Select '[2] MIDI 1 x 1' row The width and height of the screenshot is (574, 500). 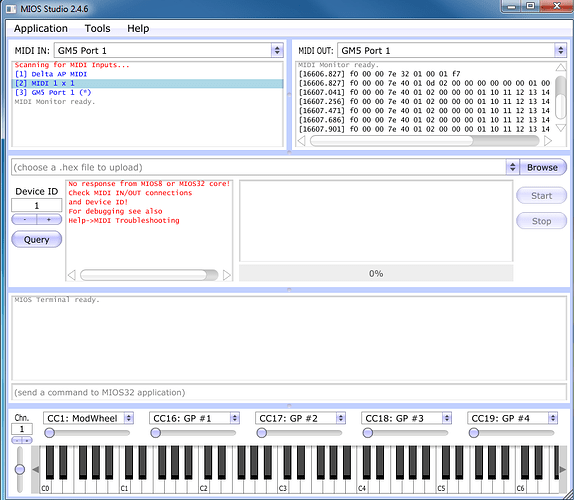pos(148,83)
